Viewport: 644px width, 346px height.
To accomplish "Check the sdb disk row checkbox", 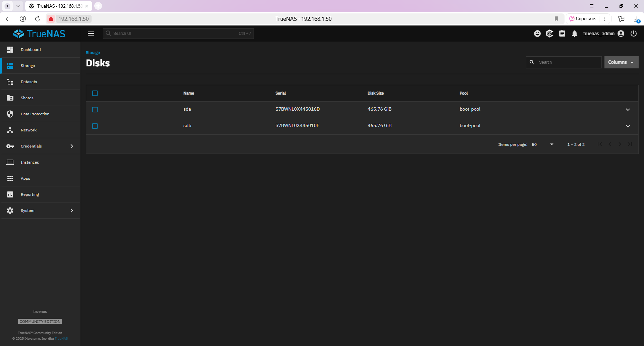I will tap(95, 126).
